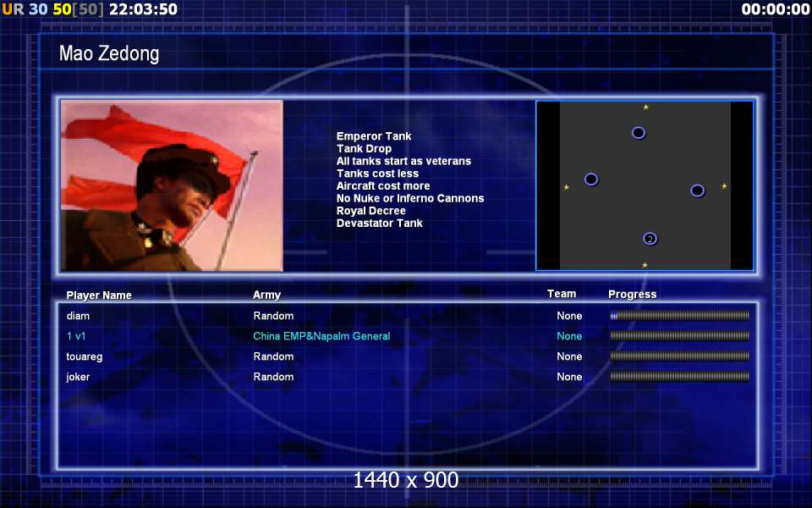Click team None in joker's row
The image size is (812, 508).
[x=569, y=377]
